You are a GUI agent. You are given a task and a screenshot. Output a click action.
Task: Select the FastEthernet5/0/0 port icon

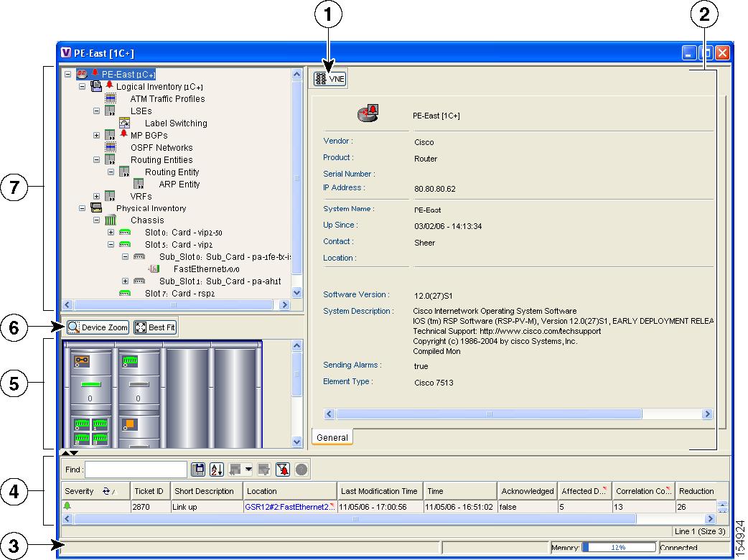point(154,269)
